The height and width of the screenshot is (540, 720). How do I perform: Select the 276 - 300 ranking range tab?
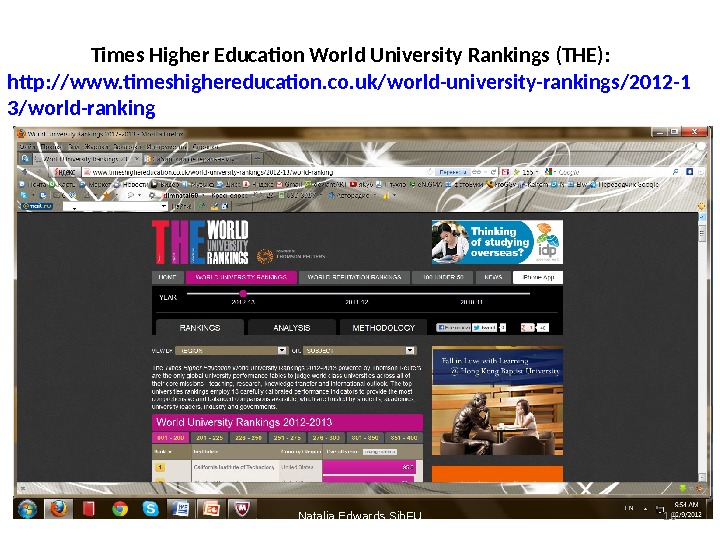click(326, 438)
